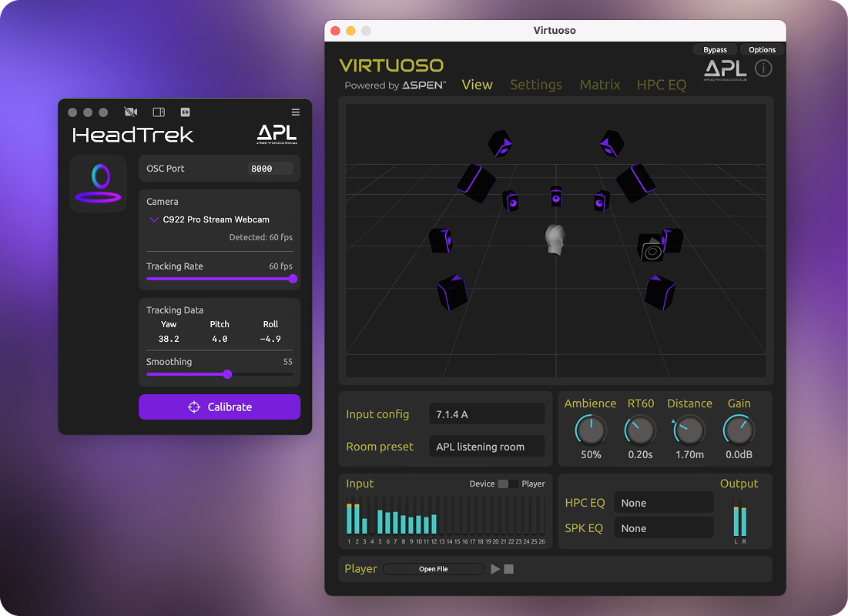Viewport: 848px width, 616px height.
Task: Click the info icon in Virtuoso
Action: click(x=763, y=69)
